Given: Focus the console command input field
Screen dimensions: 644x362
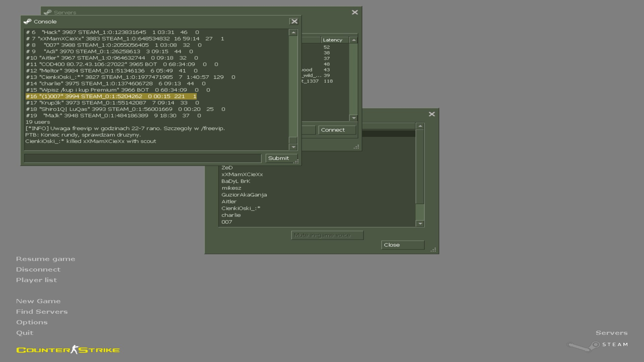Looking at the screenshot, I should point(143,158).
